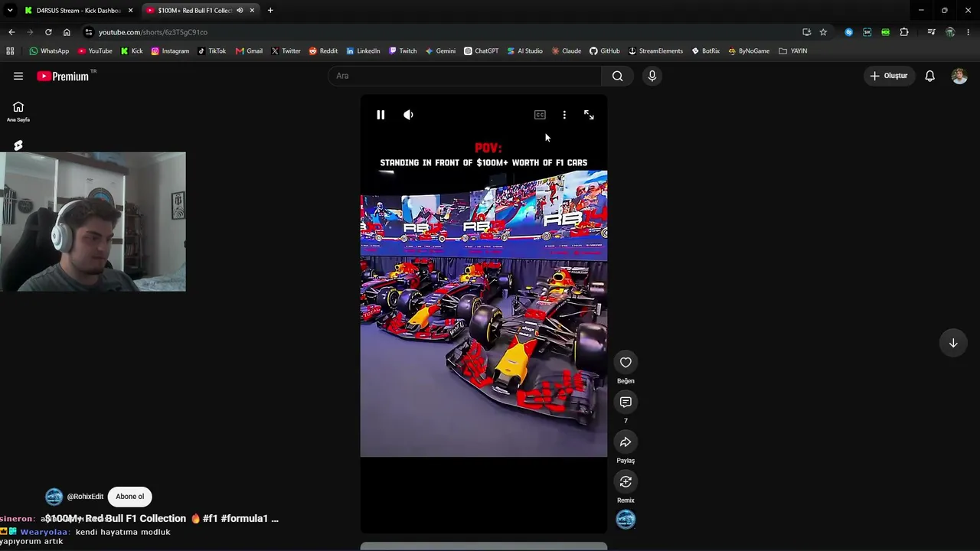Open the Claude bookmark
This screenshot has width=980, height=551.
click(x=566, y=51)
